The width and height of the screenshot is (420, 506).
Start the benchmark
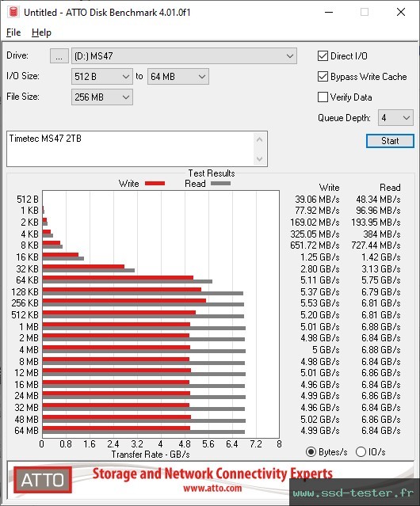tap(390, 141)
